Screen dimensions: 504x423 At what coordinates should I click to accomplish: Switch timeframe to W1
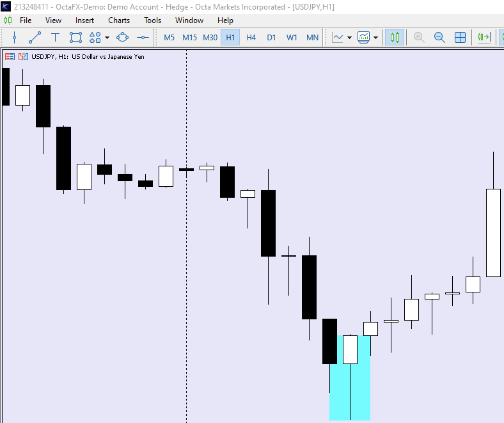coord(292,38)
